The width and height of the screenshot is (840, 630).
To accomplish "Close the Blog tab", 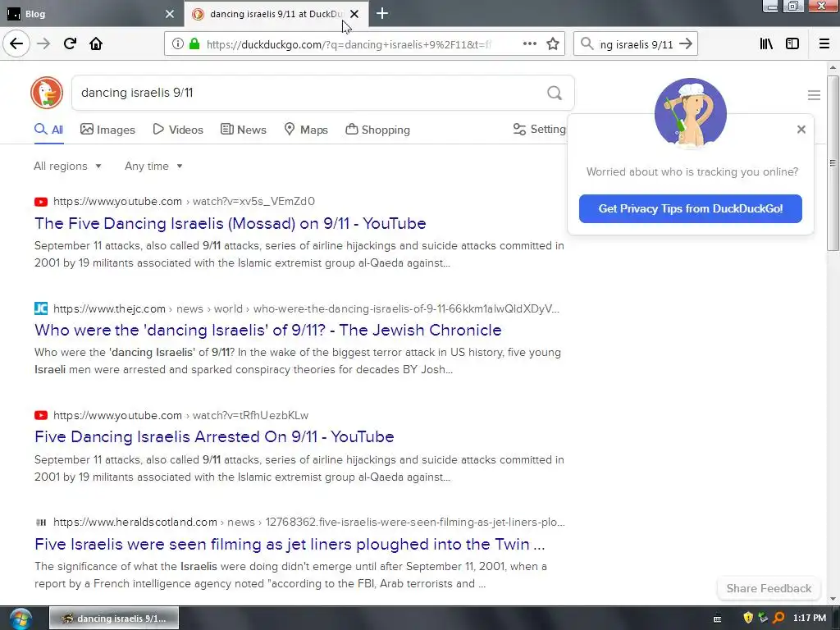I will coord(169,14).
